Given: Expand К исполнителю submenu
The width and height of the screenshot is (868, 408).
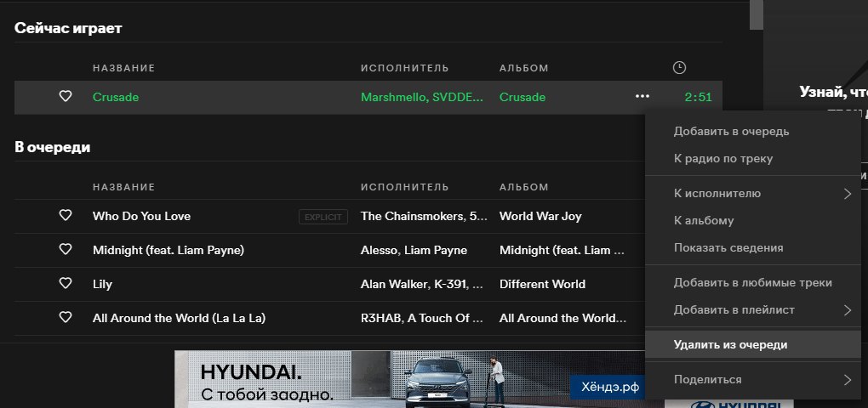Looking at the screenshot, I should 753,194.
